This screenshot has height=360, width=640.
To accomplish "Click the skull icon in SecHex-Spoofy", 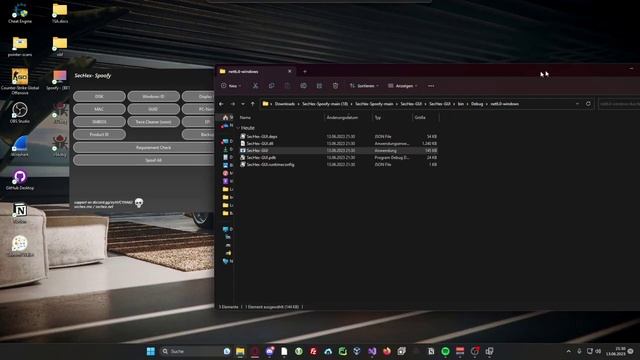I will click(x=139, y=202).
